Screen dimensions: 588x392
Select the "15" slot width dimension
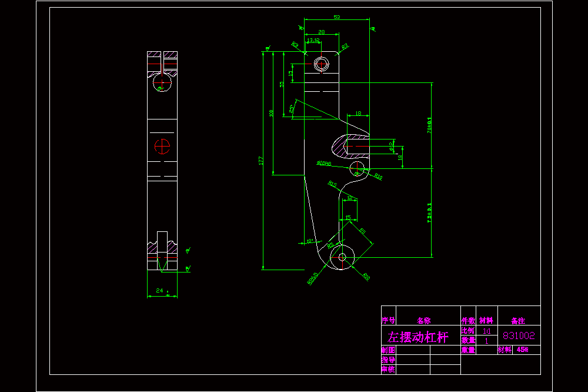(x=348, y=217)
